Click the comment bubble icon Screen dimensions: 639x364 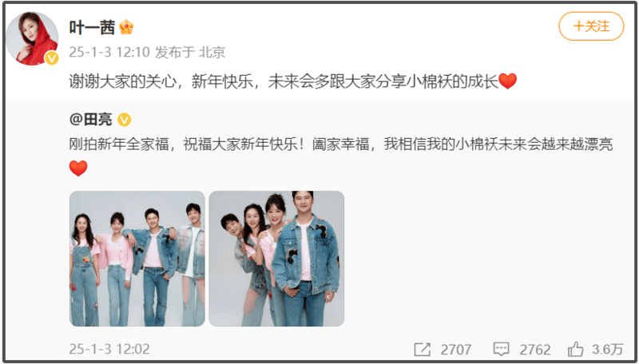(502, 350)
